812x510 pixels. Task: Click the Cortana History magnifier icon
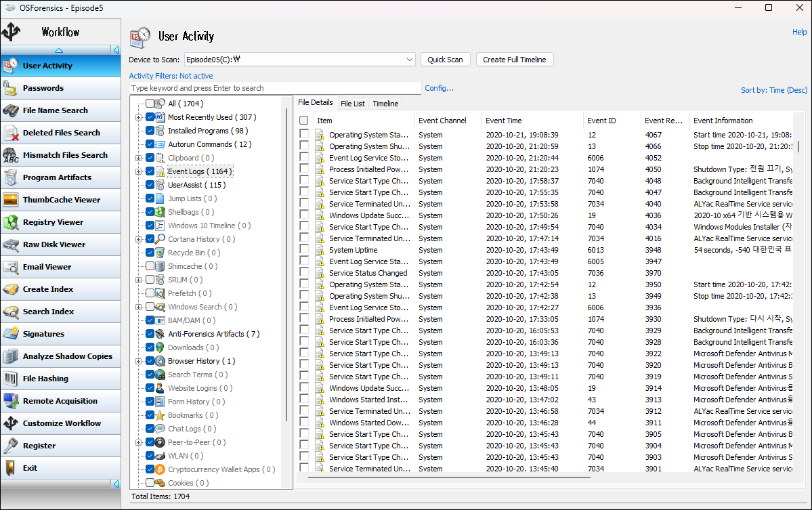click(x=160, y=239)
